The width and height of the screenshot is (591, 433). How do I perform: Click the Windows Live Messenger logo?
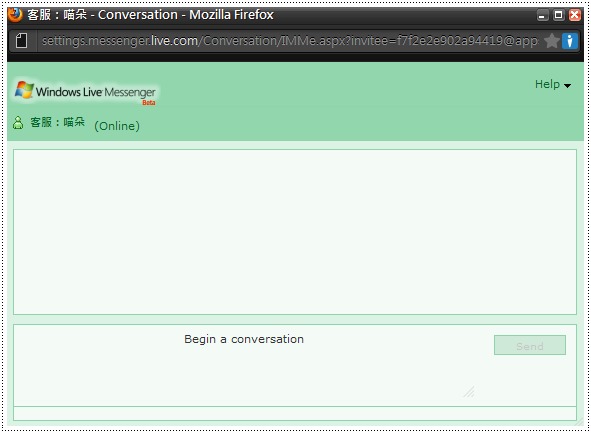click(85, 92)
